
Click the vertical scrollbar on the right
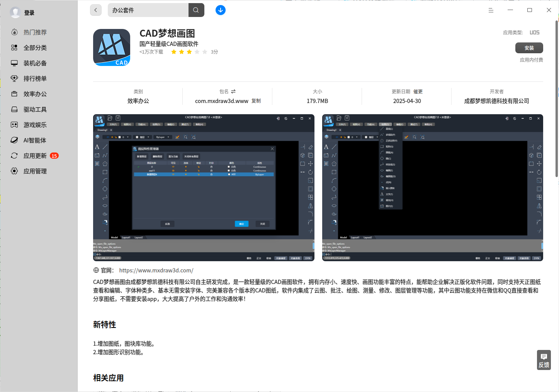(557, 98)
